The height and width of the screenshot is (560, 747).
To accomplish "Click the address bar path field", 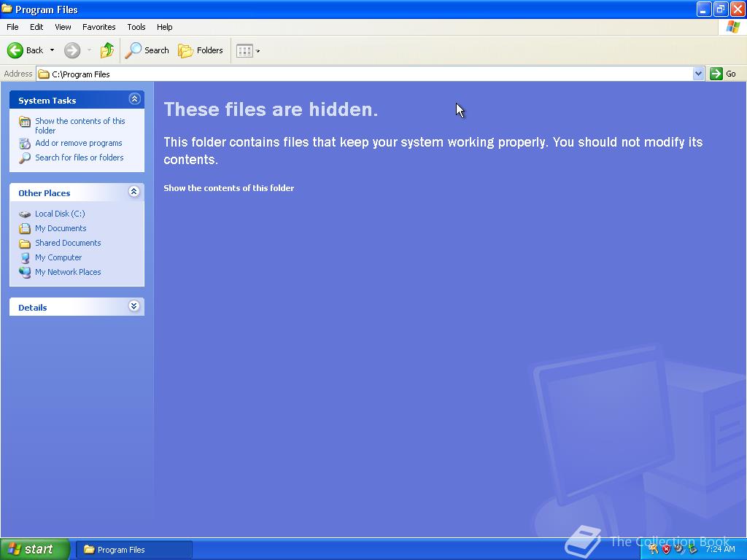I will pos(365,74).
